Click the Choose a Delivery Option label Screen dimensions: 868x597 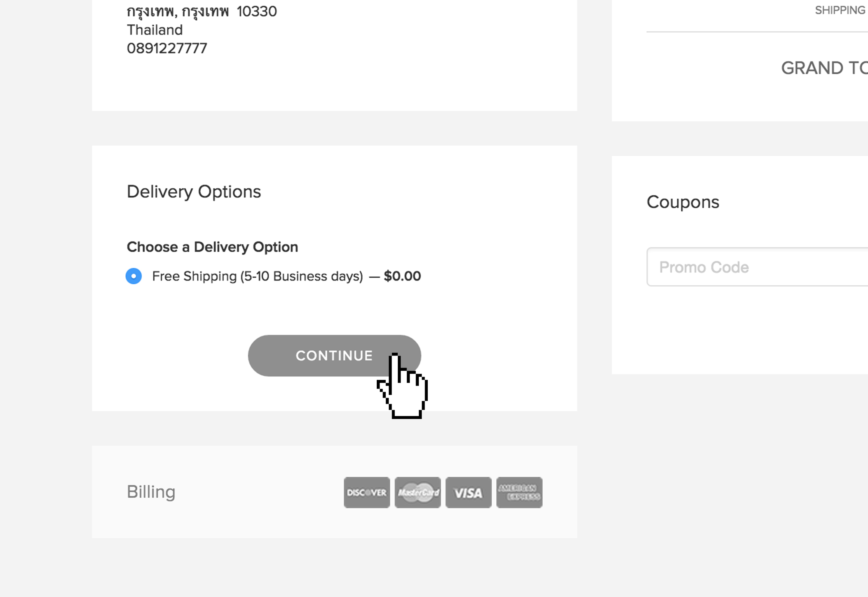[x=212, y=247]
